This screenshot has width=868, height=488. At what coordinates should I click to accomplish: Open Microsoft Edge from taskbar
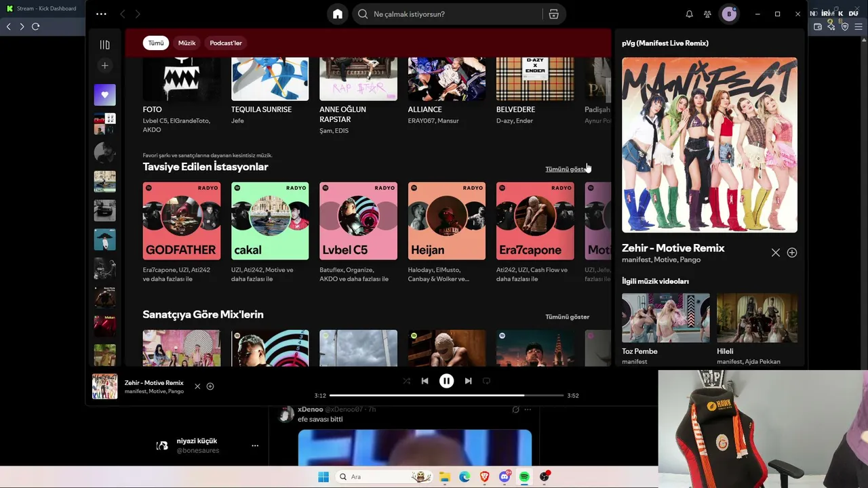tap(465, 477)
